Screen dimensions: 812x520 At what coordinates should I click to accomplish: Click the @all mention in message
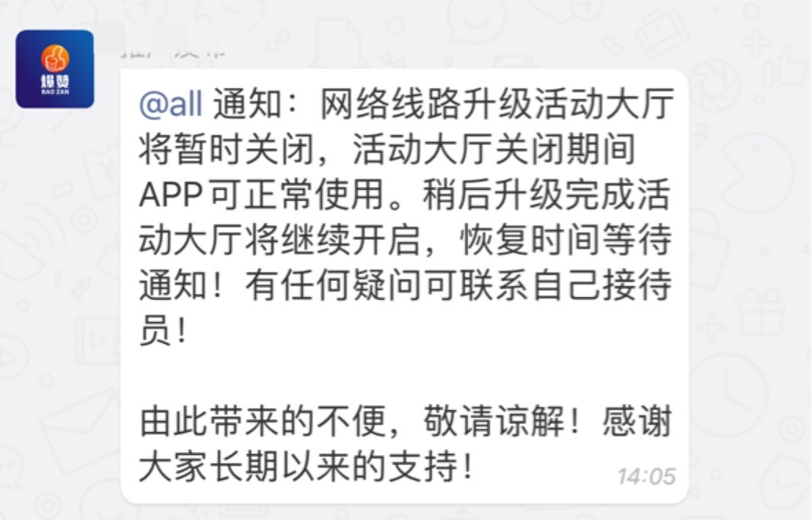171,104
